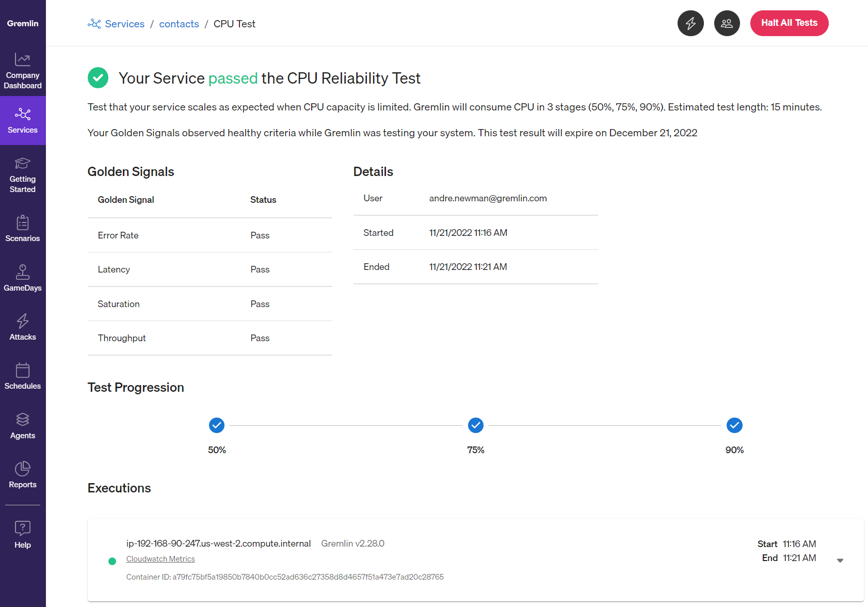
Task: Click the Services breadcrumb network icon
Action: (x=94, y=24)
